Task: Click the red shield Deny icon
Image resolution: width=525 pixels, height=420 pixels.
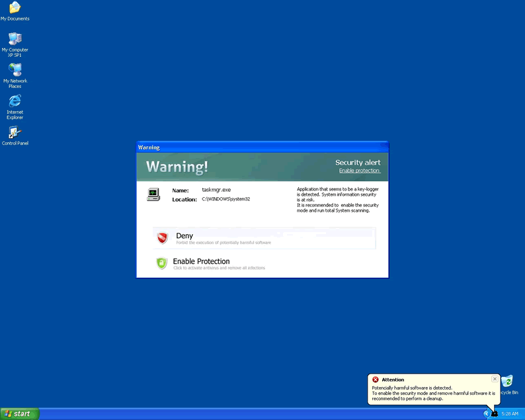Action: (x=163, y=238)
